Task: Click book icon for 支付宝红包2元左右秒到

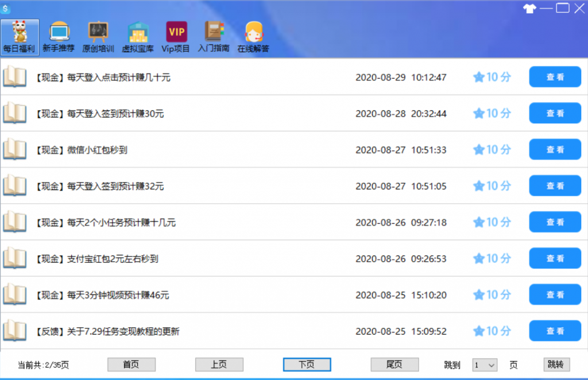Action: click(14, 258)
